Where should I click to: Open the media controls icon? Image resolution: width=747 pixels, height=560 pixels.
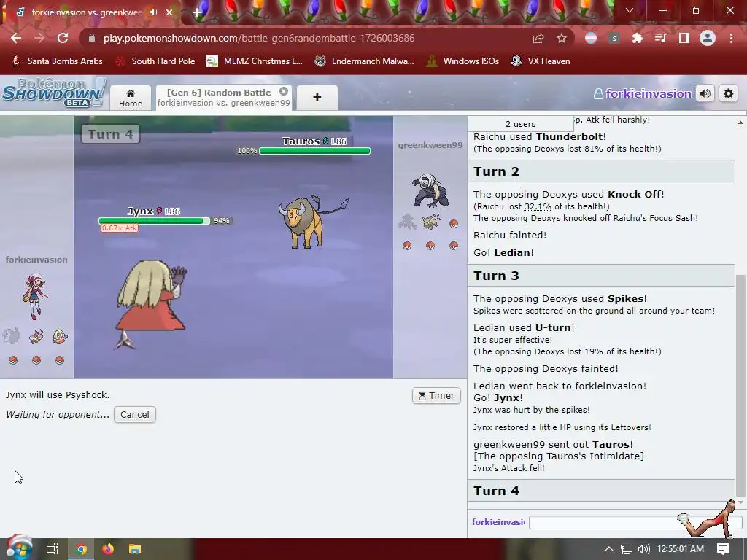(x=661, y=38)
